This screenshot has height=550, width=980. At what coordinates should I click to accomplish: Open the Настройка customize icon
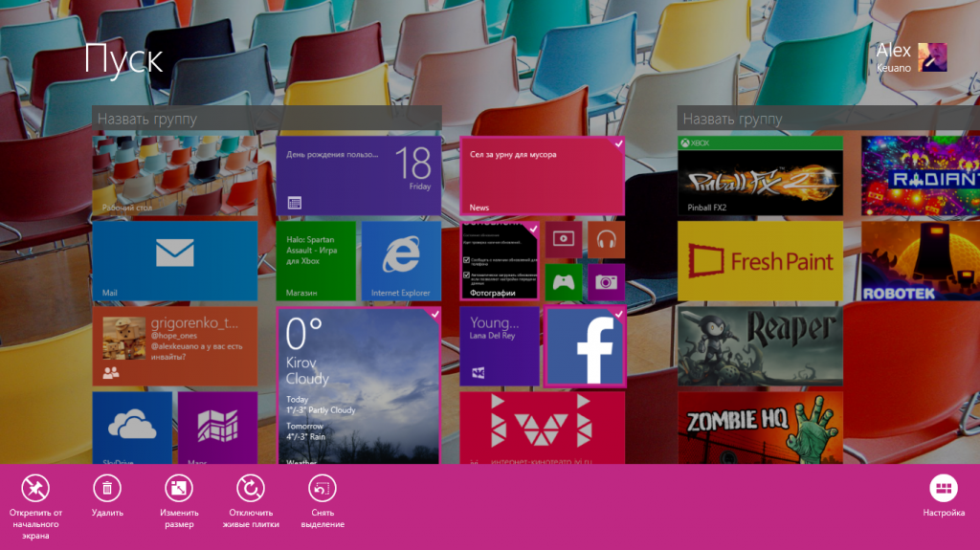click(943, 488)
